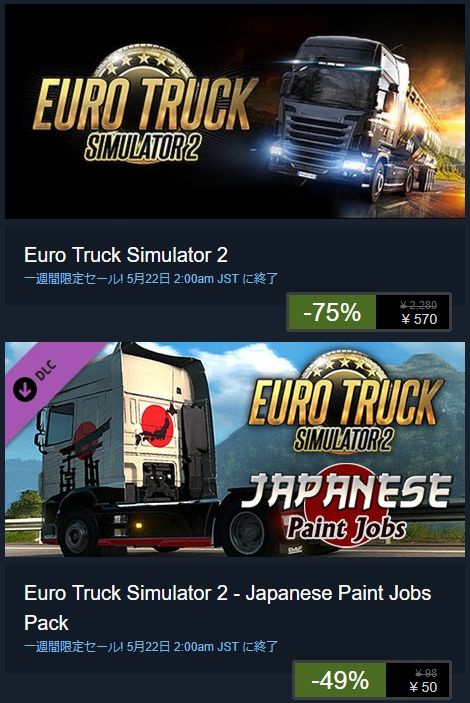Select the ¥ 50 sale price
This screenshot has width=470, height=703.
(x=423, y=687)
